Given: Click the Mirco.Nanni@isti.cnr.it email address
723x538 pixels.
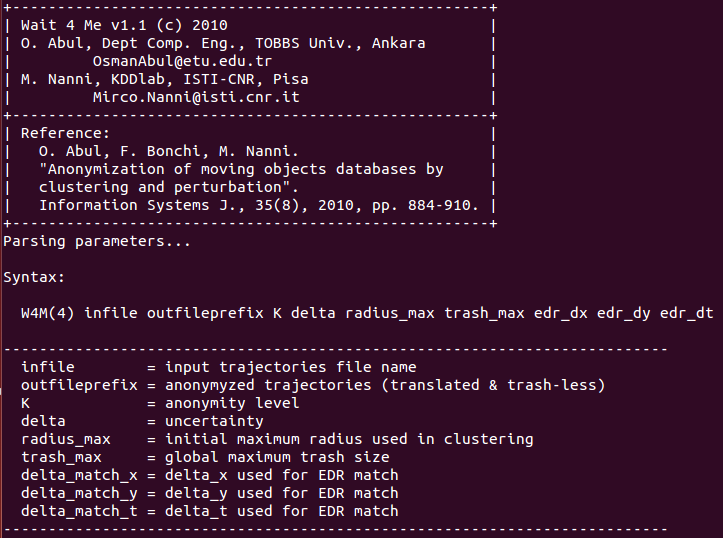Looking at the screenshot, I should pos(196,97).
